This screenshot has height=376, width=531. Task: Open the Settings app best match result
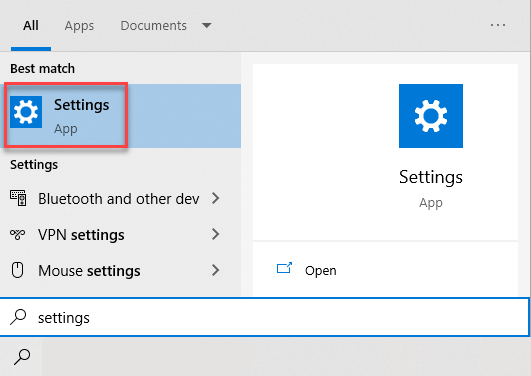[120, 116]
